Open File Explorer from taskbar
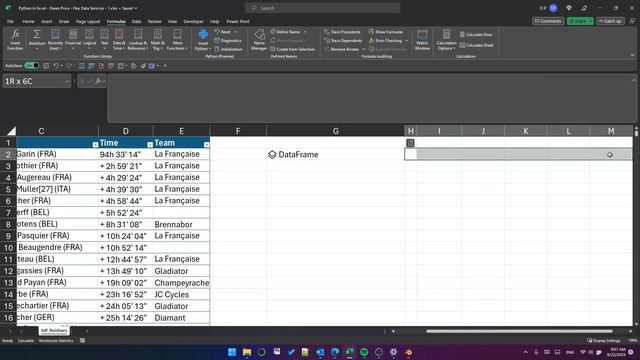This screenshot has width=640, height=360. 247,352
